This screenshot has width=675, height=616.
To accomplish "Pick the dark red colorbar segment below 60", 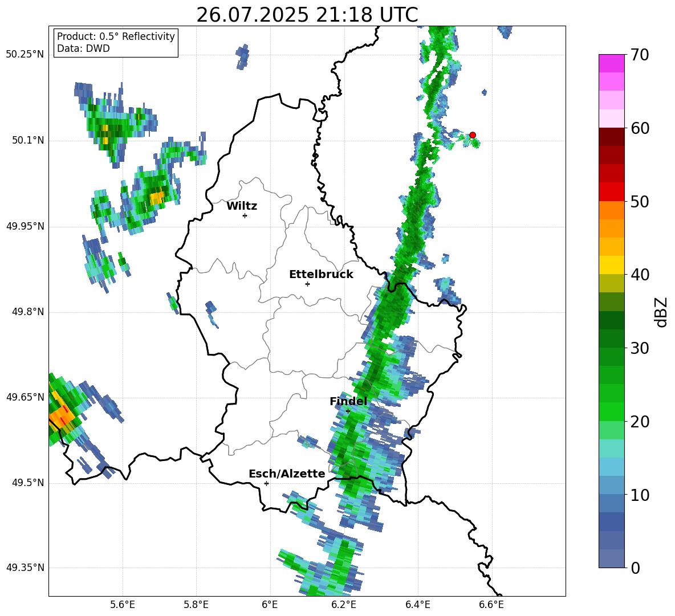I will (611, 136).
